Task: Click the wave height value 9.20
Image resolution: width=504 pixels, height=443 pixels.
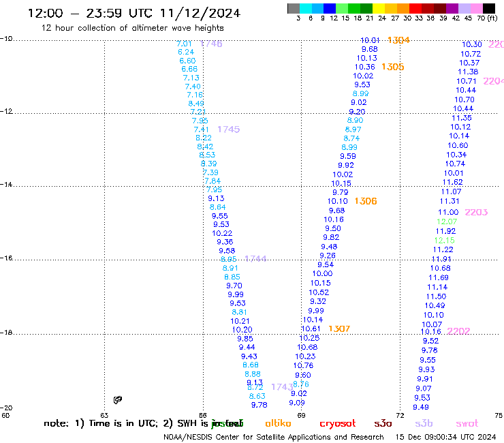Action: click(357, 112)
